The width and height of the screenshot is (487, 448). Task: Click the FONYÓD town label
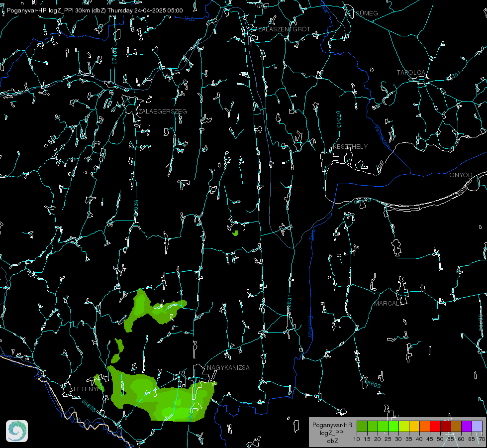(x=459, y=175)
